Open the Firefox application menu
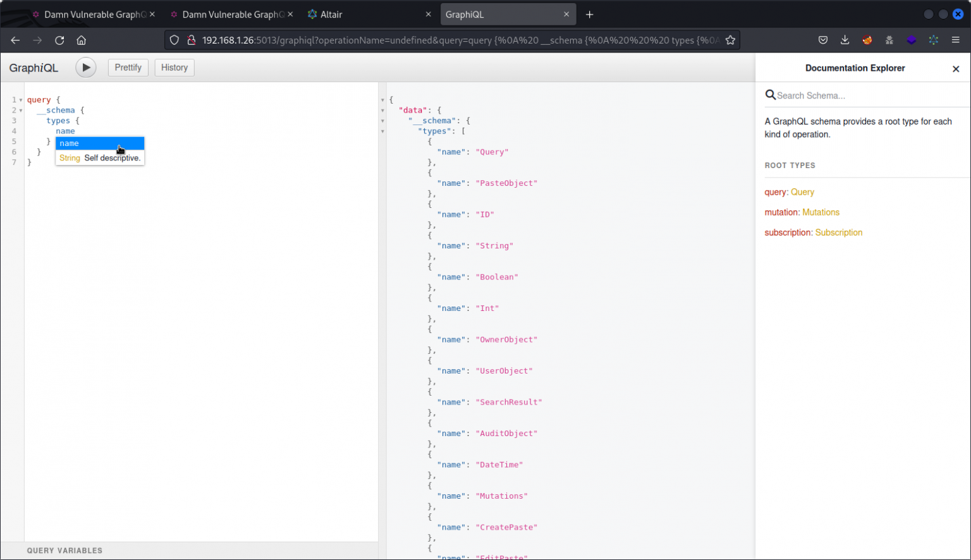Image resolution: width=971 pixels, height=560 pixels. point(955,40)
